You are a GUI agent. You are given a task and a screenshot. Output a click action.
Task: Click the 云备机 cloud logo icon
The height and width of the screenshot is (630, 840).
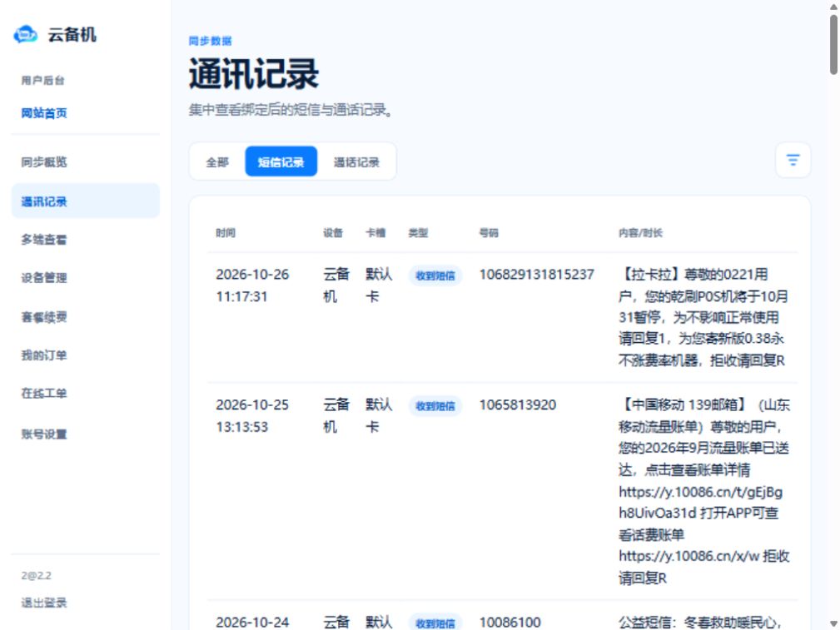(x=25, y=34)
